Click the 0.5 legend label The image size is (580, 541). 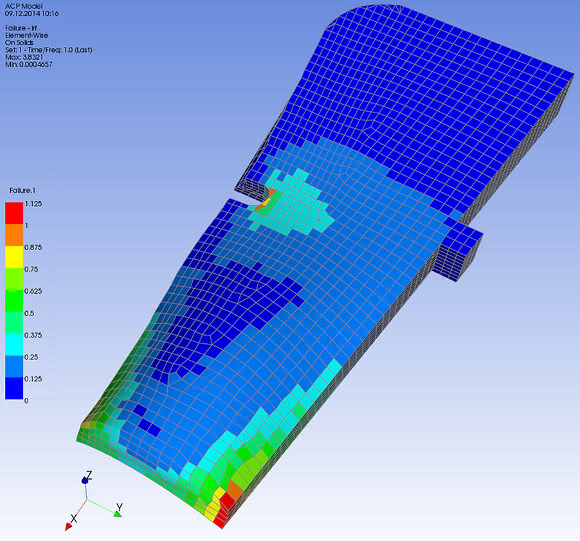(x=29, y=313)
